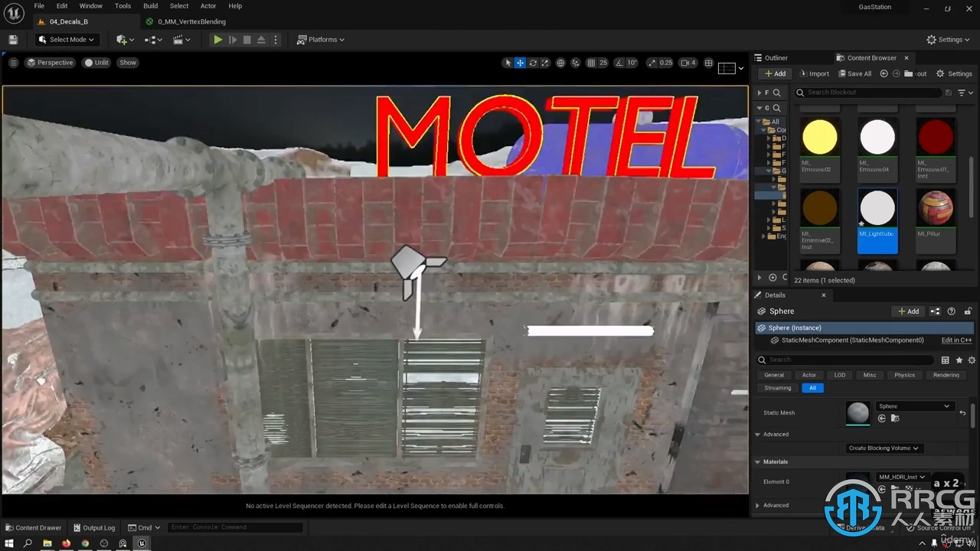Start Play in Editor with the green Play button

[x=218, y=40]
